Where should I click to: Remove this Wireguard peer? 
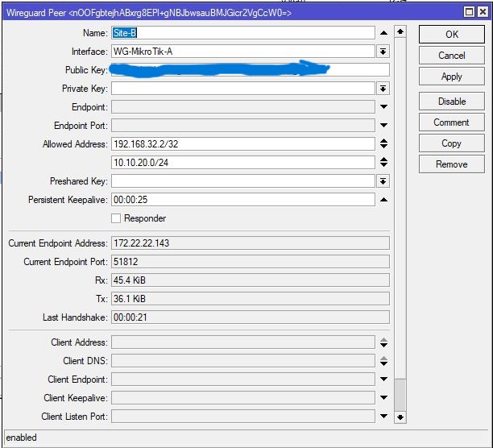pyautogui.click(x=451, y=164)
